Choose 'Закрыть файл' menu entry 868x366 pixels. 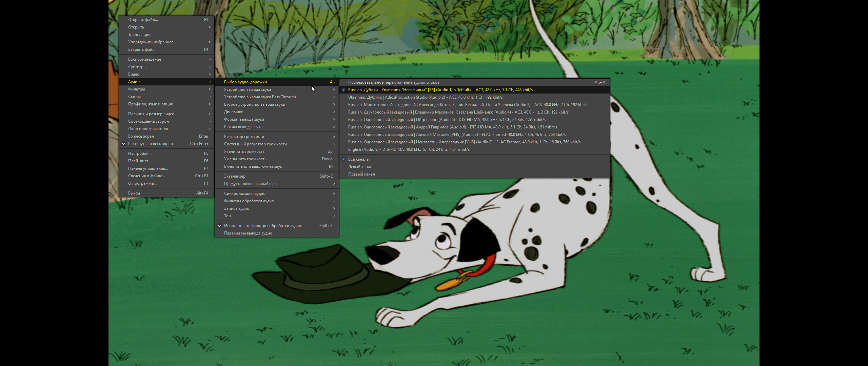[166, 49]
